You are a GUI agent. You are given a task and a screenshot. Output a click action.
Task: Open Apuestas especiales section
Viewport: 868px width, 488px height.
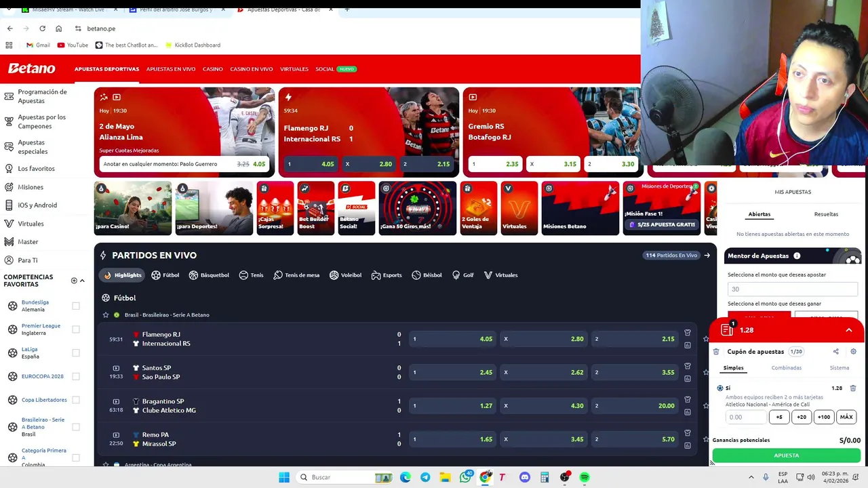coord(33,147)
